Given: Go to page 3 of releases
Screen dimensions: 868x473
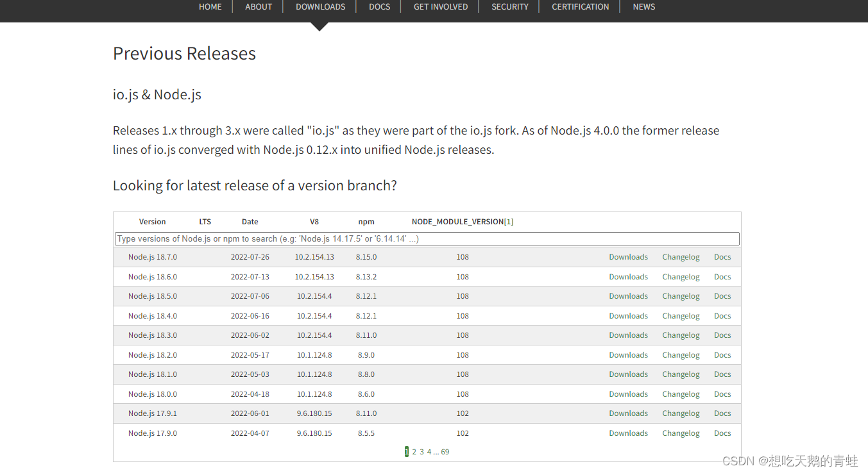Looking at the screenshot, I should (421, 452).
